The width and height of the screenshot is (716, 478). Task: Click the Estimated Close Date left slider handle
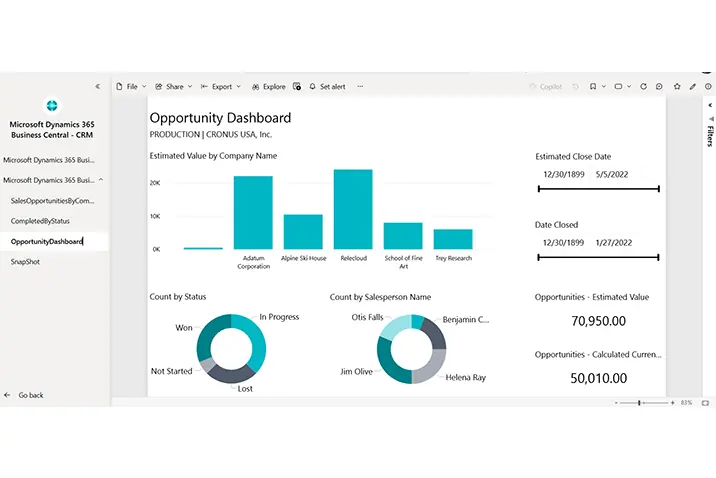pos(539,189)
